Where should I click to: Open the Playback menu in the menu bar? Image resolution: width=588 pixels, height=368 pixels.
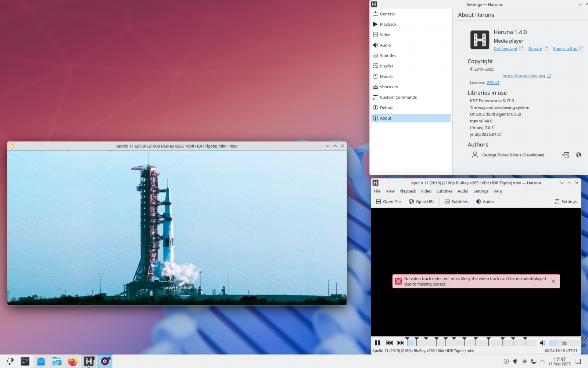(x=408, y=191)
